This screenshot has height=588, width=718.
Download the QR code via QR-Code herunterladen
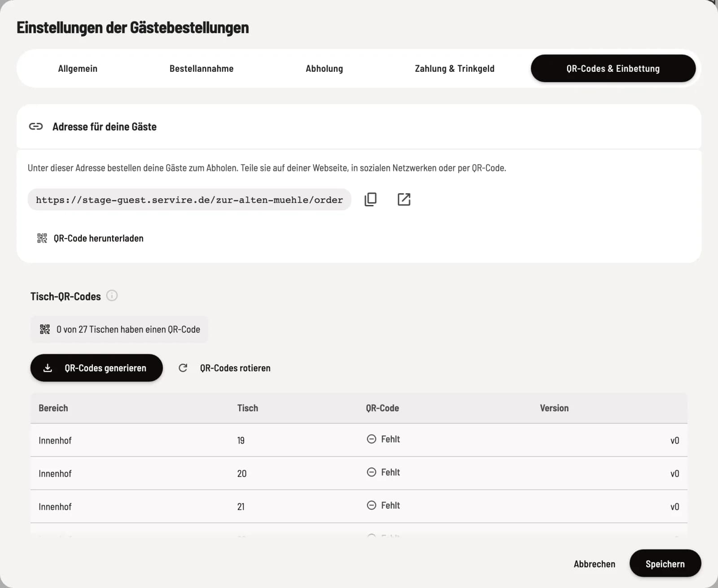point(90,238)
